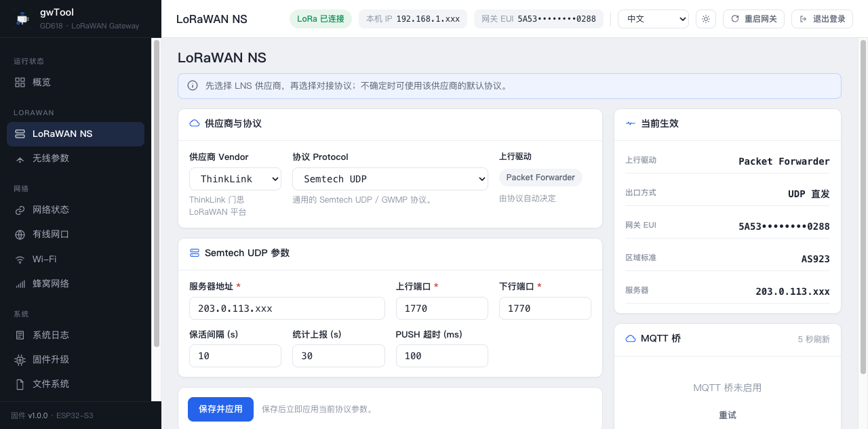
Task: Click the main page vertical scrollbar
Action: 863,207
